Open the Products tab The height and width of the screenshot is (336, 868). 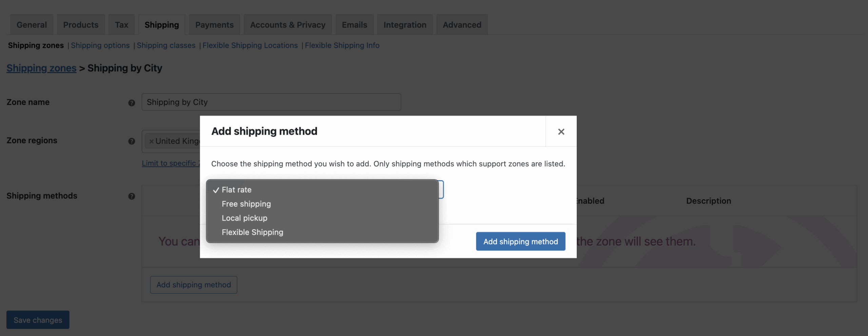pyautogui.click(x=81, y=25)
